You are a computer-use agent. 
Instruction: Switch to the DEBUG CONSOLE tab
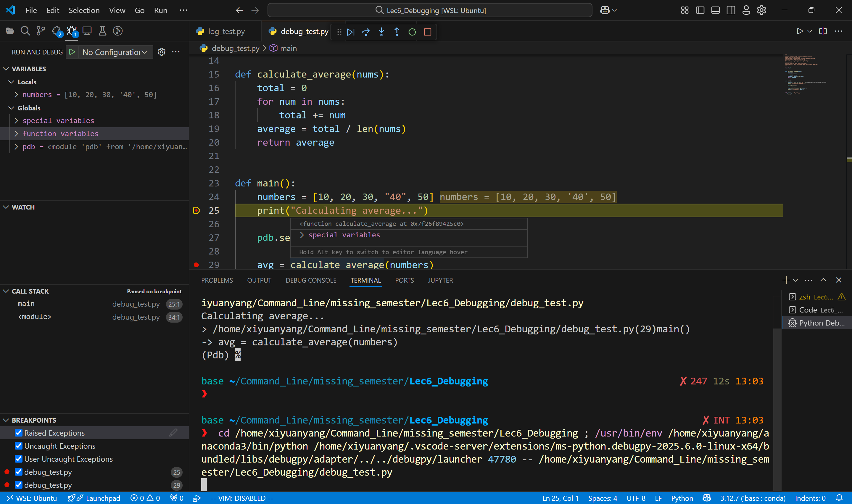coord(311,280)
